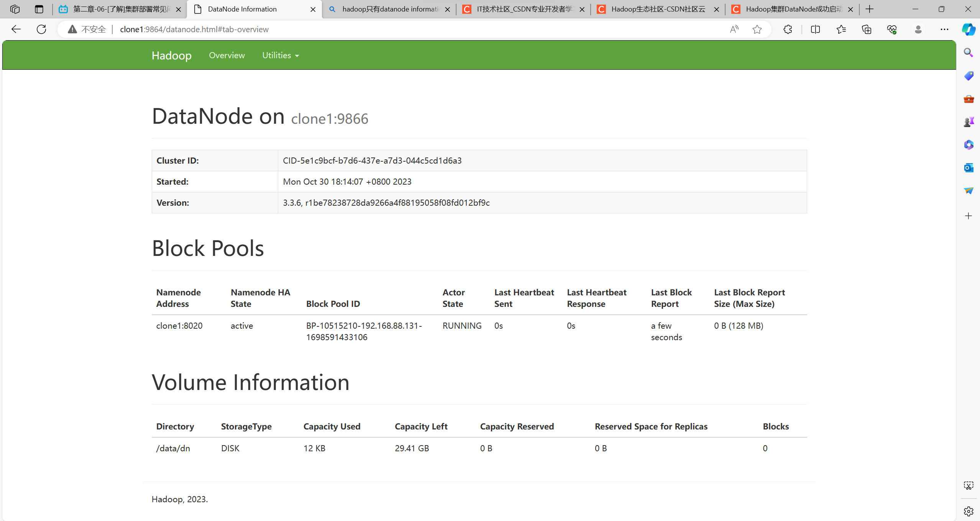Click the 12 KB capacity used value
Screen dimensions: 980x521
point(314,448)
